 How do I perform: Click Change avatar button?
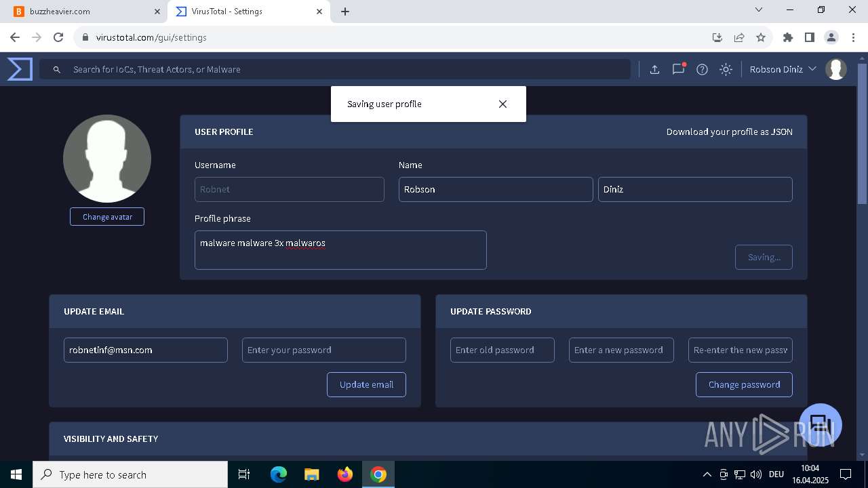pos(107,217)
